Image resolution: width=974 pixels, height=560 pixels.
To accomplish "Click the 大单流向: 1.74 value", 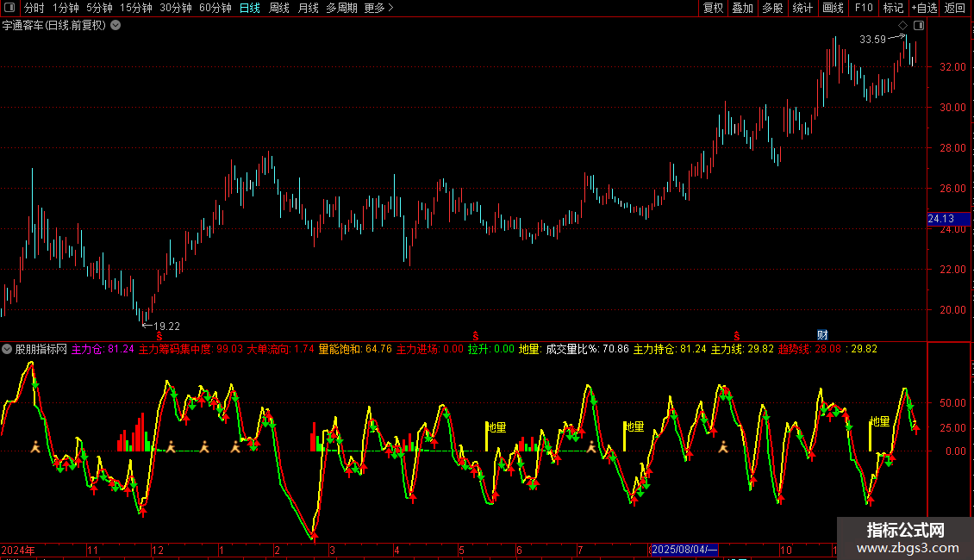I will tap(281, 349).
